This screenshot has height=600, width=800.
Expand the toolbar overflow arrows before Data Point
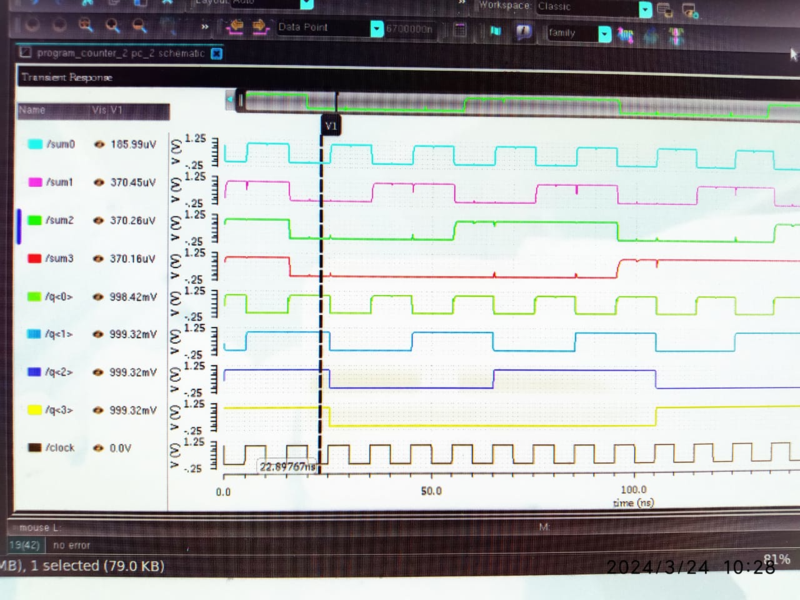click(205, 27)
